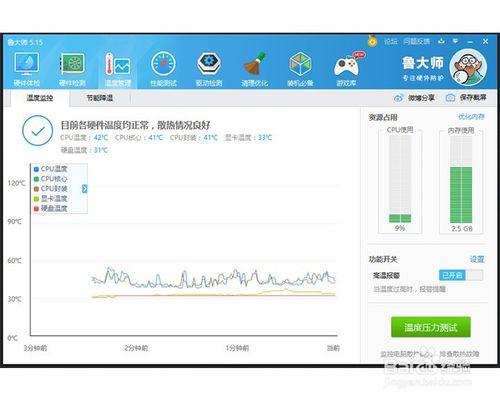Click the 鲁大师 mascot avatar
Viewport: 500px width, 400px height.
tap(468, 68)
